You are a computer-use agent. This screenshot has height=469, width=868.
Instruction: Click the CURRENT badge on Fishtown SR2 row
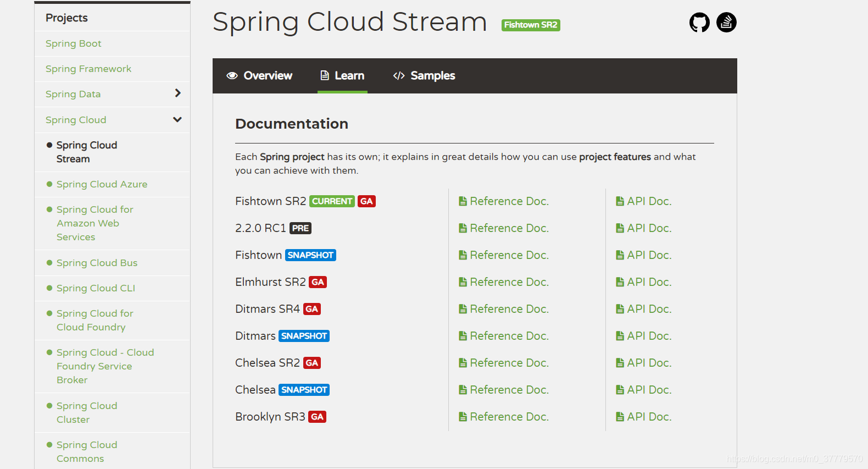pos(332,201)
